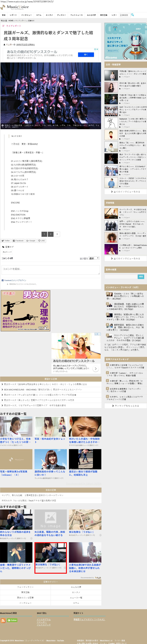Open recommended 里田まい激太り疑惑が話題

click(x=85, y=463)
